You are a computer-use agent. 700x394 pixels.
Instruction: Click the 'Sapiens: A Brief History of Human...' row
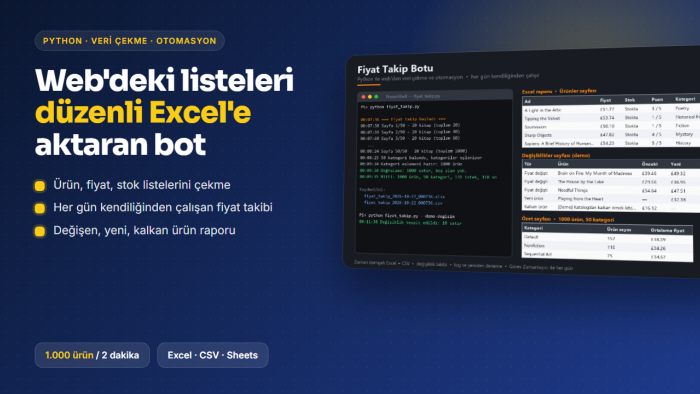coord(611,143)
